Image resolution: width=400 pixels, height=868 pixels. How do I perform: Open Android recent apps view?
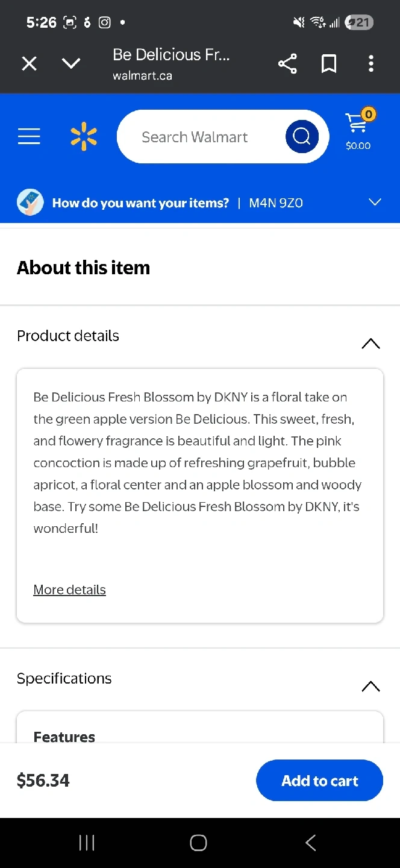[x=87, y=843]
